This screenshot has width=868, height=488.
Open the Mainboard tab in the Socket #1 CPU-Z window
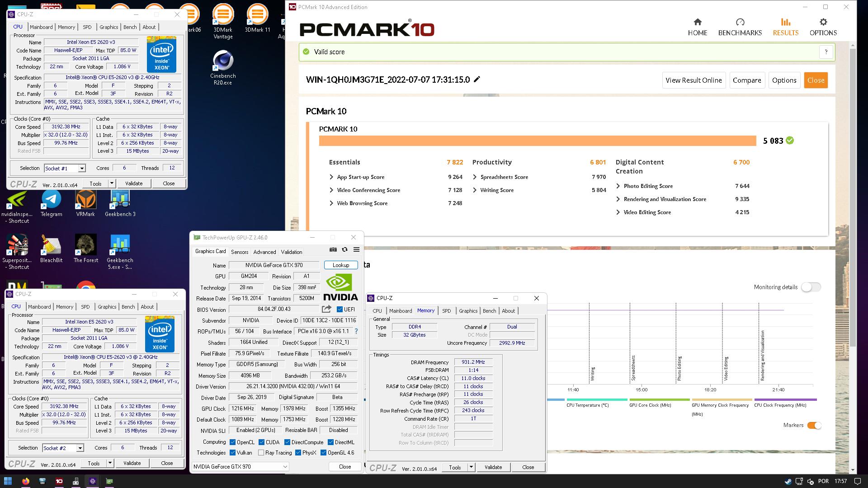41,27
